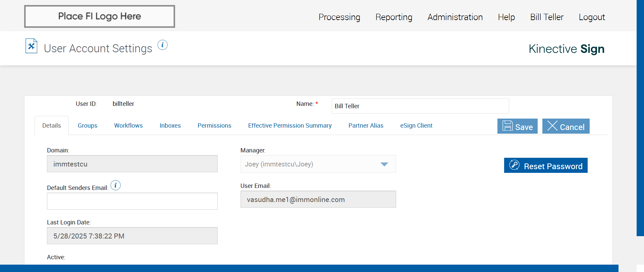Click into the Default Senders Email field
This screenshot has width=644, height=272.
tap(132, 201)
